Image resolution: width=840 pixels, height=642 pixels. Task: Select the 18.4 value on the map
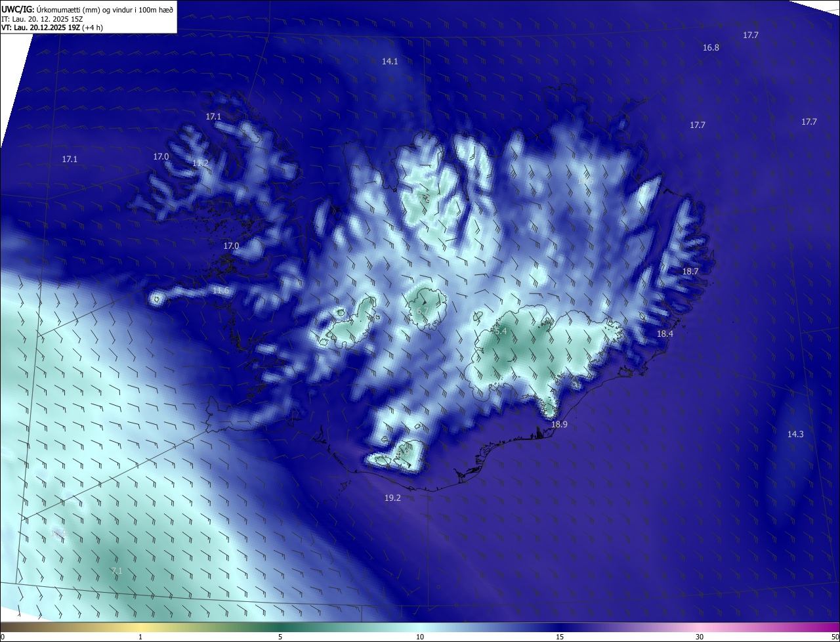665,334
